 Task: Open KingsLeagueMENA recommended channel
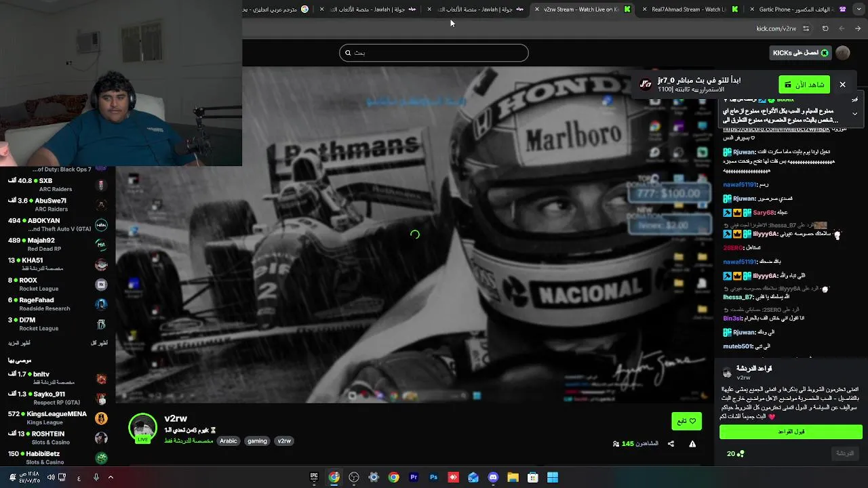58,418
